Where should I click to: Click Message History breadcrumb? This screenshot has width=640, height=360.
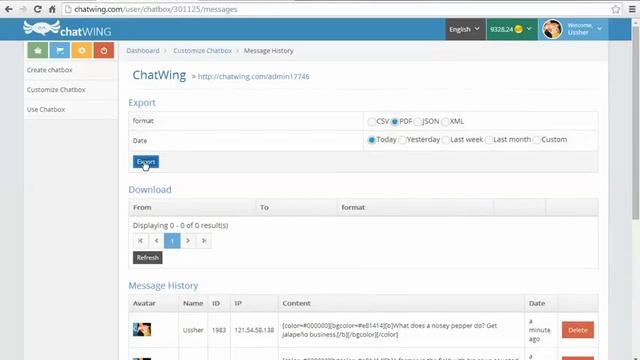point(269,51)
